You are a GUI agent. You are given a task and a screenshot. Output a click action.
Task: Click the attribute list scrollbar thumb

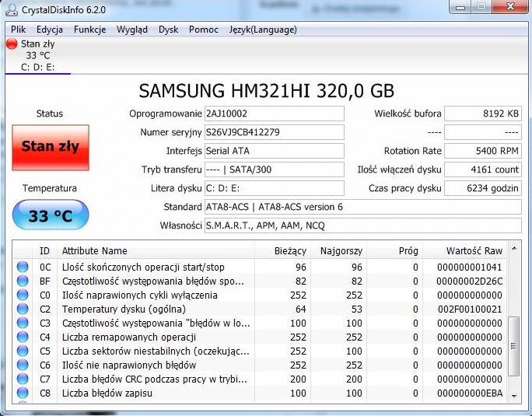coord(513,346)
